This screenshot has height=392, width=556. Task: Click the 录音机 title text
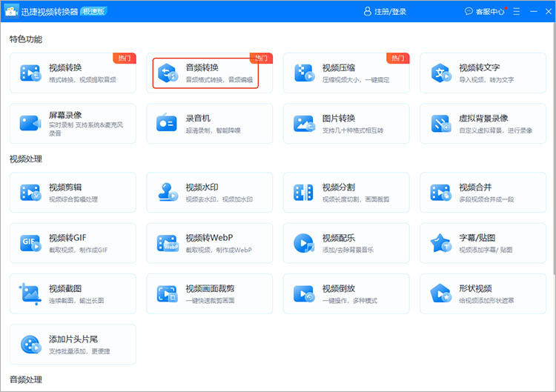pos(198,118)
